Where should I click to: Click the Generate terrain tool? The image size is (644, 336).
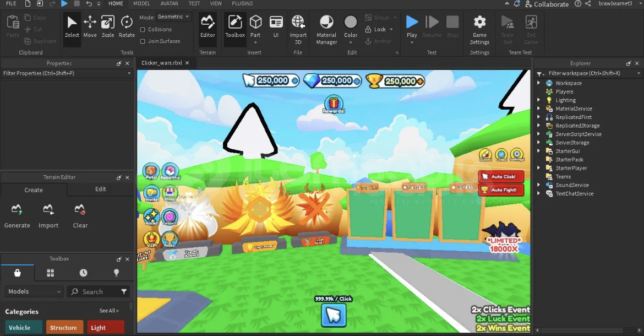point(17,216)
